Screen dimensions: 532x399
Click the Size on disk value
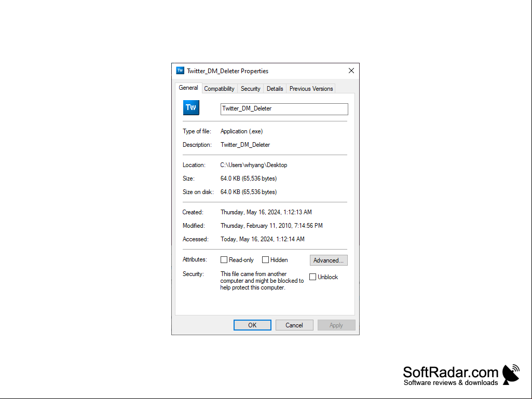coord(249,192)
